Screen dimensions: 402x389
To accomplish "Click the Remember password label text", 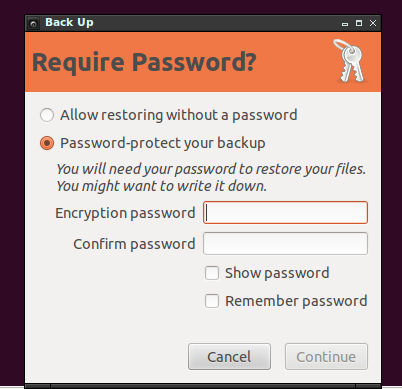I will pos(296,301).
